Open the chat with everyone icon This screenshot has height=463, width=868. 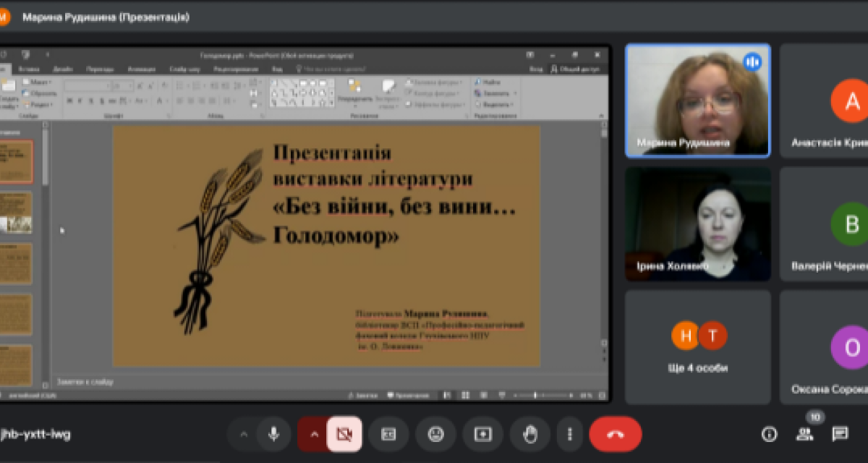click(840, 434)
